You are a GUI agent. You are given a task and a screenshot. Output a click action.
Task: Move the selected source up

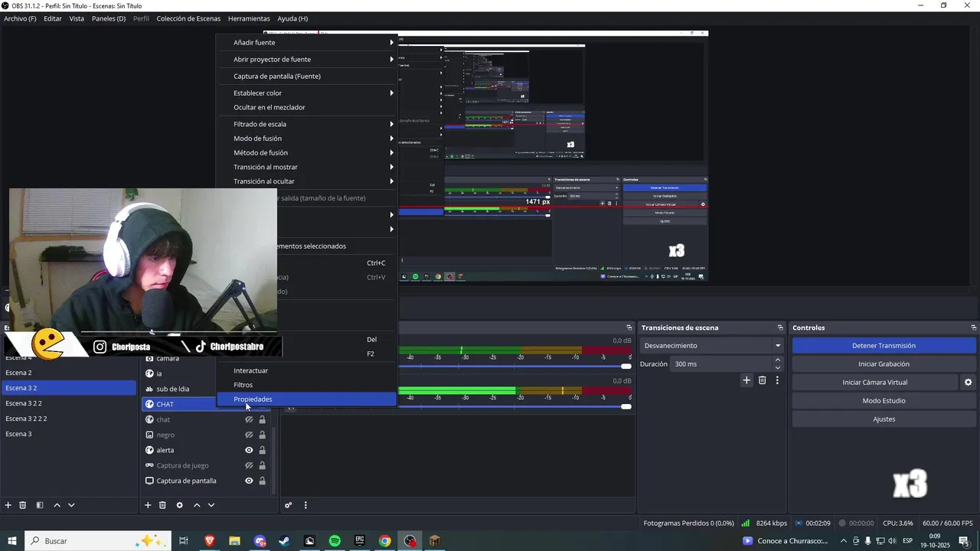click(197, 505)
